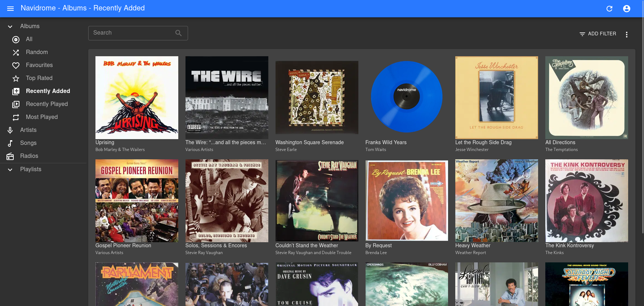Click artist link Weather Report
This screenshot has height=306, width=644.
[470, 253]
